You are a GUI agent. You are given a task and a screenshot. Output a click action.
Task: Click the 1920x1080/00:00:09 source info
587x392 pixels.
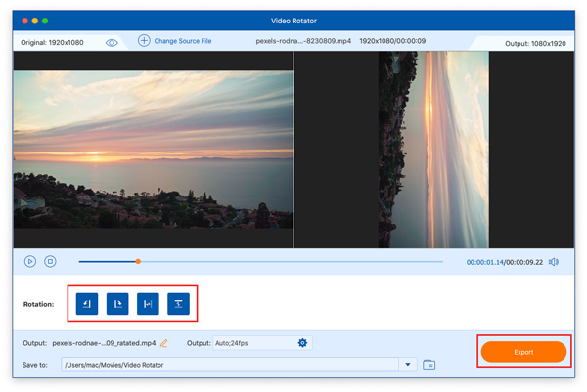(x=392, y=41)
